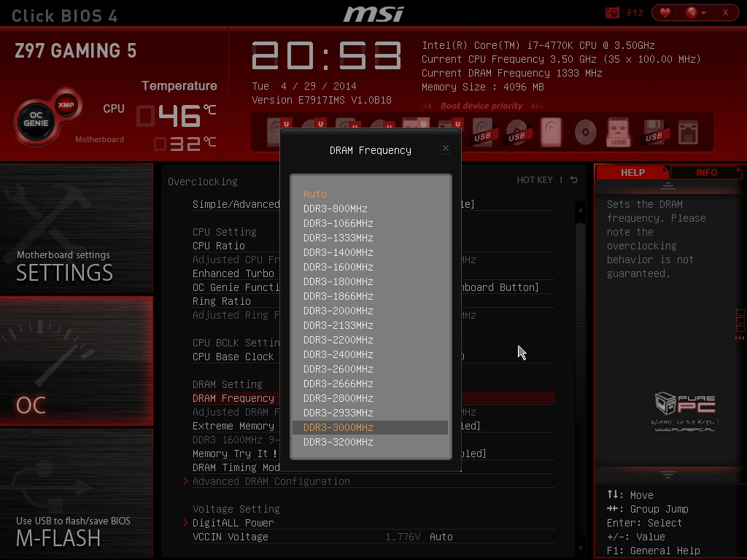
Task: Select the highlighted internal hard disk boot icon
Action: (x=551, y=132)
